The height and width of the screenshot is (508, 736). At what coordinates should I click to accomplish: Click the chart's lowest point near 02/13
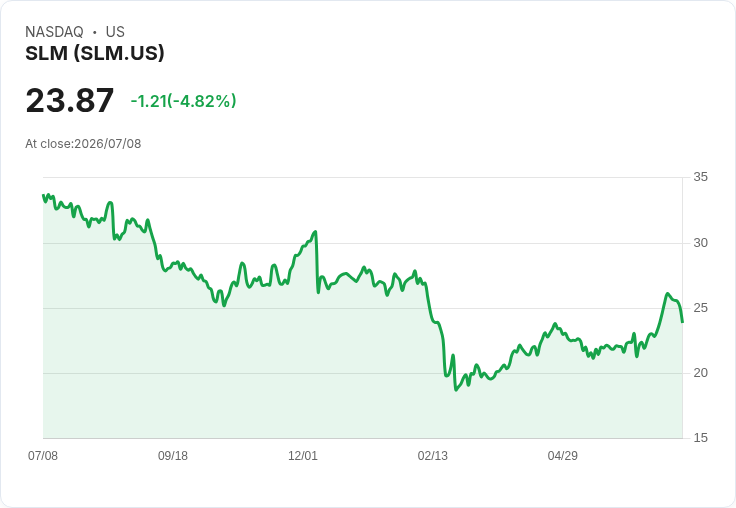(455, 390)
